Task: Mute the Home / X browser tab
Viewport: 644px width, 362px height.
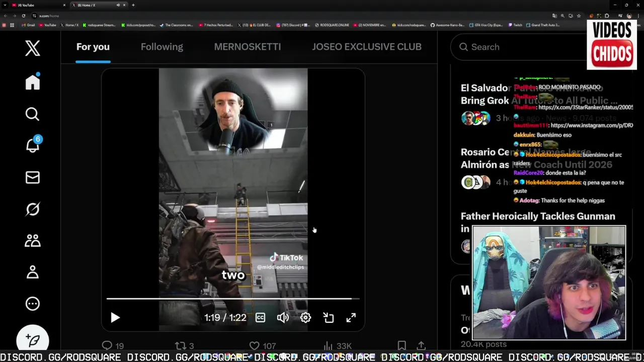Action: (x=118, y=5)
